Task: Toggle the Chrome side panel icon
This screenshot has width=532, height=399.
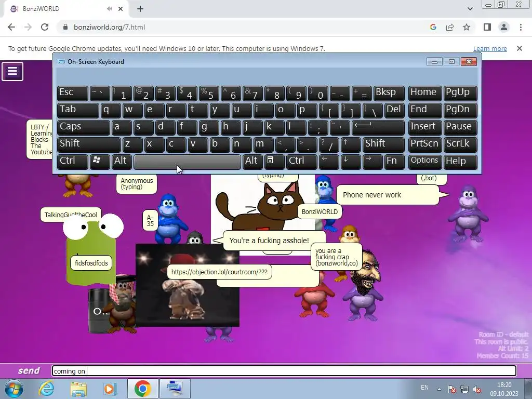Action: coord(487,27)
